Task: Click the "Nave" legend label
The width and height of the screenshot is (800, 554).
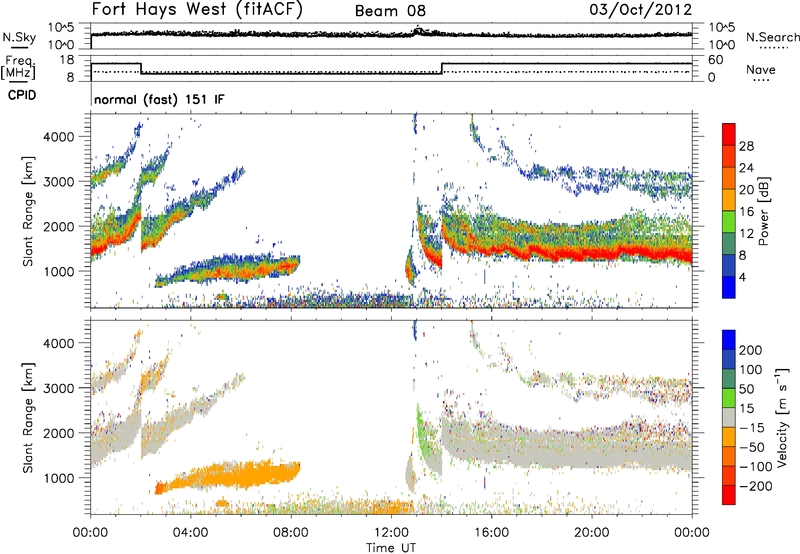Action: [761, 69]
